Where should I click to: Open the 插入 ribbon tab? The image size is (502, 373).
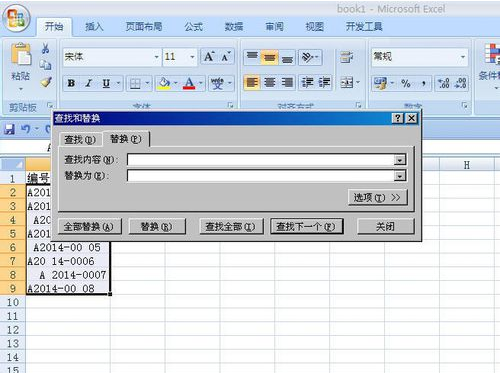tap(94, 26)
